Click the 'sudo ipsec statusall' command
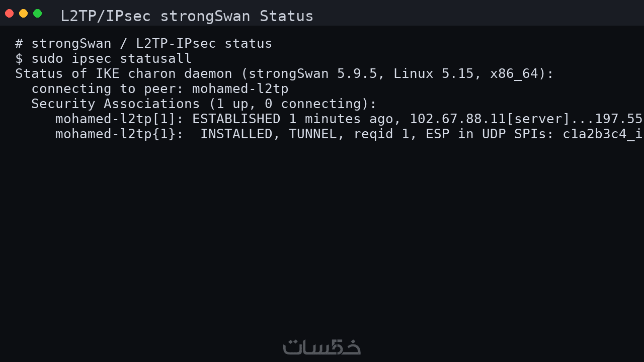644x362 pixels. pos(111,59)
